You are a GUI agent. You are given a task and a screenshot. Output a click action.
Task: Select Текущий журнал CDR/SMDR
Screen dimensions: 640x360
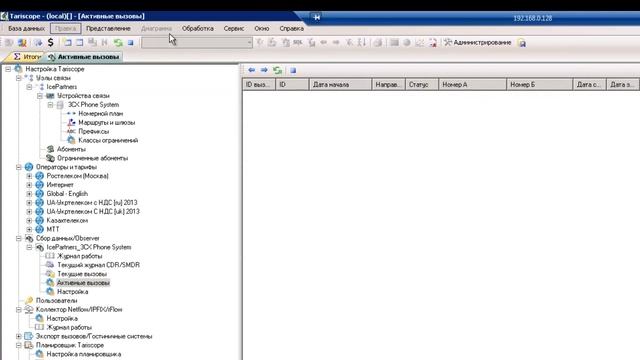[x=98, y=265]
